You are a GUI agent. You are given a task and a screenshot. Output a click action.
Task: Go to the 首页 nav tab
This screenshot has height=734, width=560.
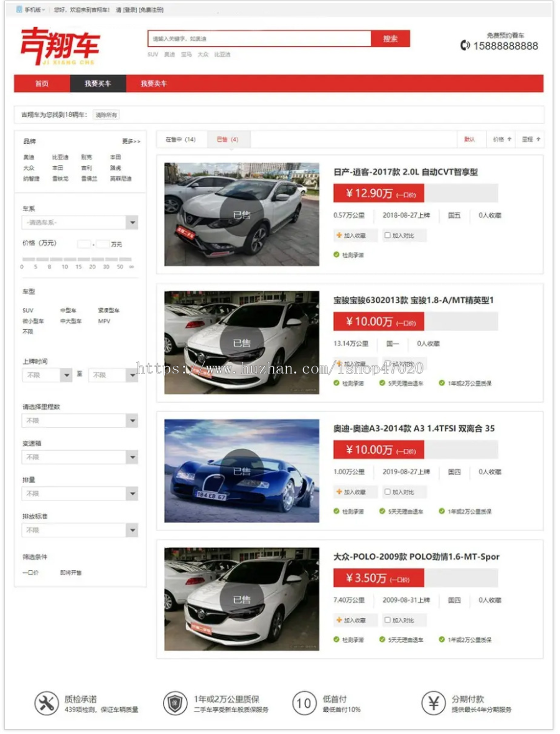point(42,83)
